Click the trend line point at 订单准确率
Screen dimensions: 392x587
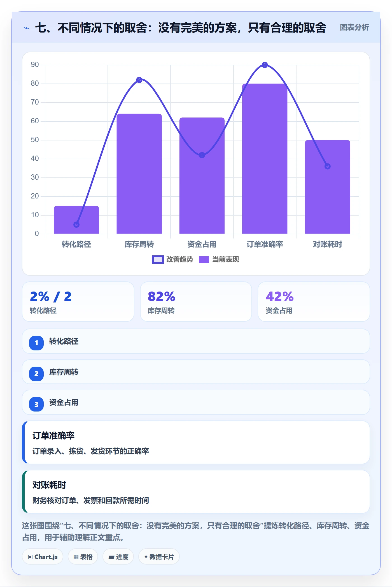pos(265,65)
